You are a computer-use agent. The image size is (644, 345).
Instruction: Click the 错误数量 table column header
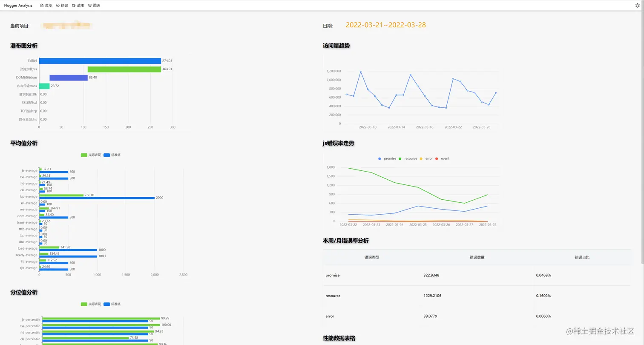(477, 257)
